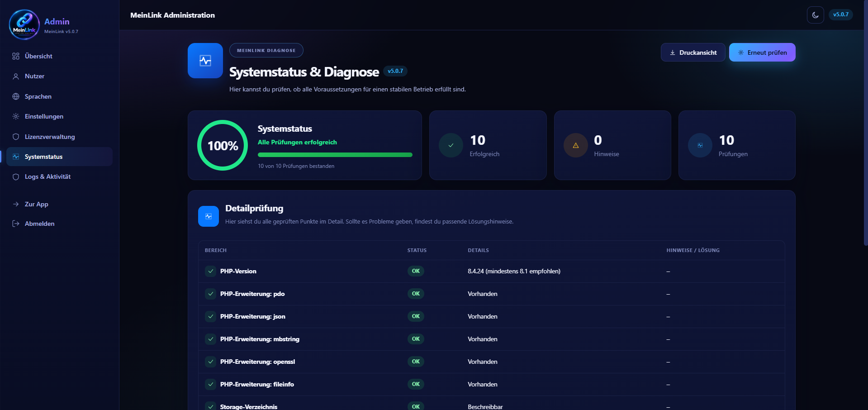Click the green progress bar under Systemstatus

point(335,155)
